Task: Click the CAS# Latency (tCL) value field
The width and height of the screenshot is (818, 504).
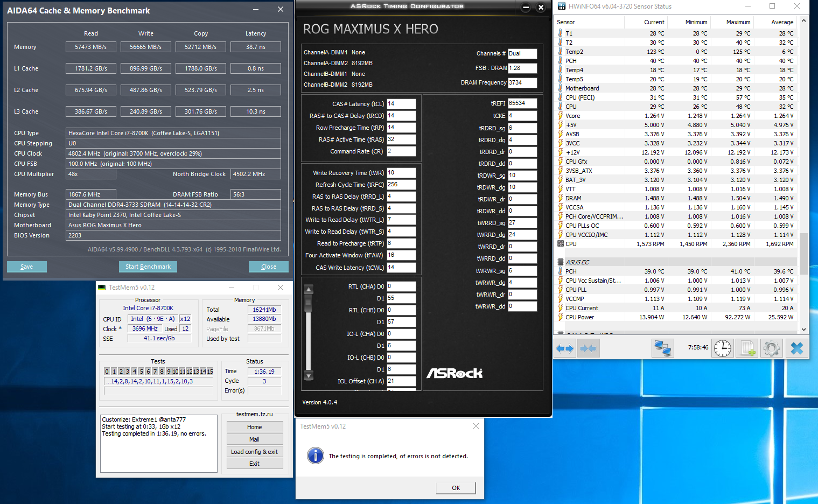Action: (x=401, y=104)
